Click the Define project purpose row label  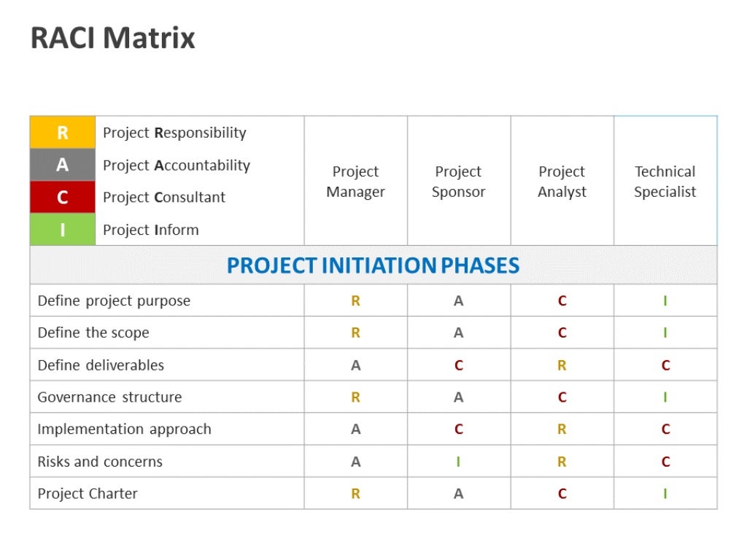[114, 300]
